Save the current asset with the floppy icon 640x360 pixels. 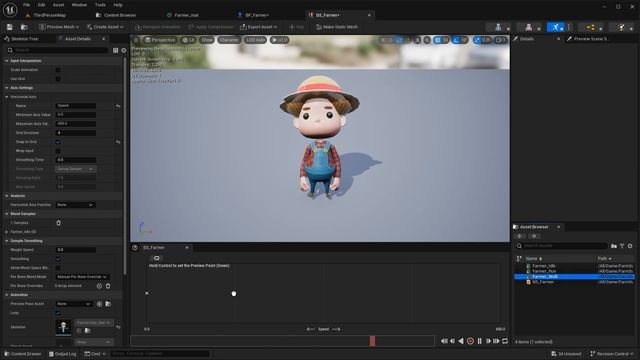point(9,27)
